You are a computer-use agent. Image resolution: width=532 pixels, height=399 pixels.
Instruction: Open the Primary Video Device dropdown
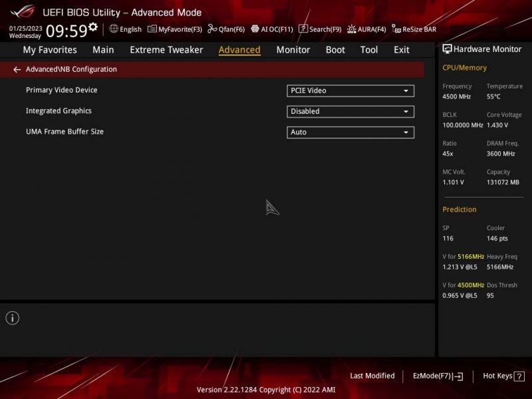coord(350,91)
